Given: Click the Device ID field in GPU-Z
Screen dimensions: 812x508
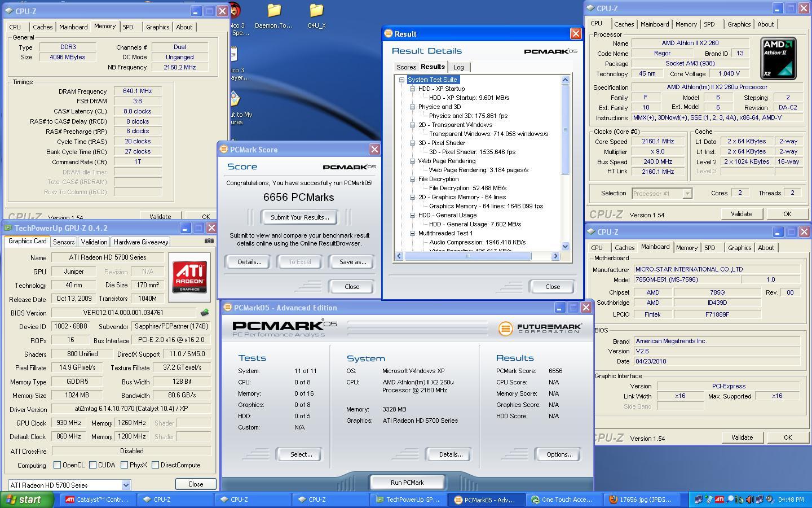Looking at the screenshot, I should tap(69, 326).
